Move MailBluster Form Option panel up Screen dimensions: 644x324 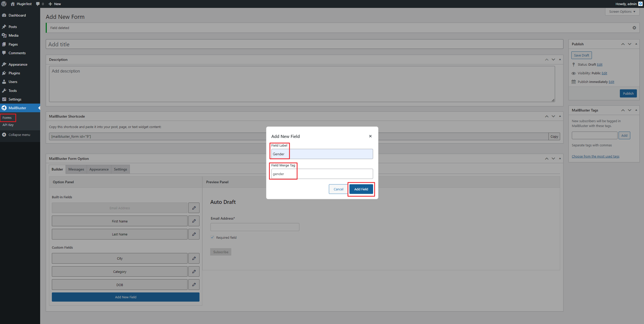coord(547,159)
